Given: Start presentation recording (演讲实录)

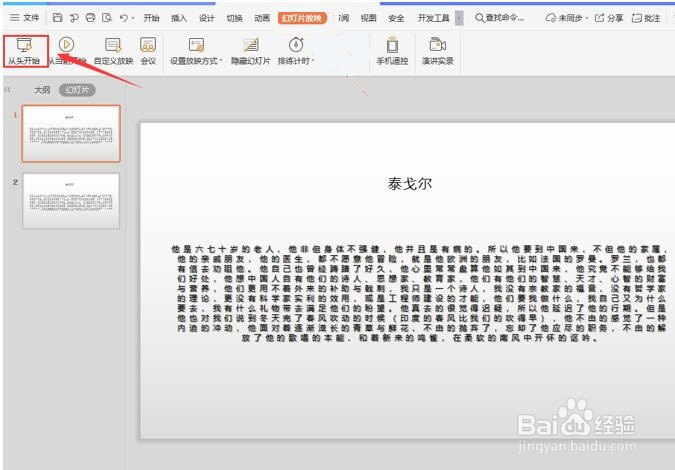Looking at the screenshot, I should (438, 51).
